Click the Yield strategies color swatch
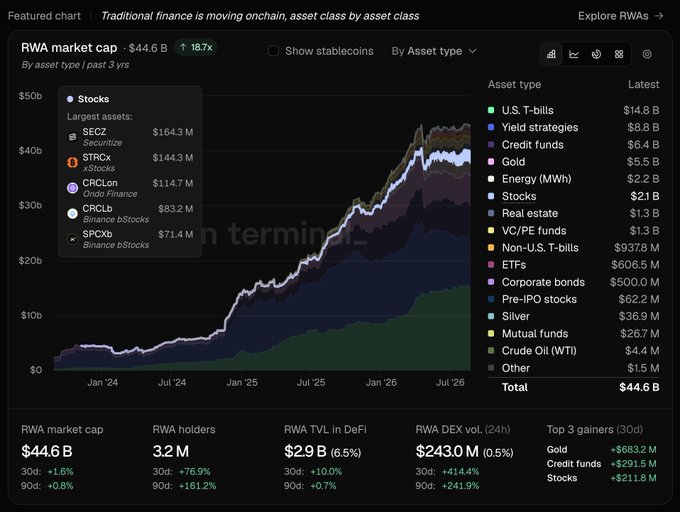Viewport: 680px width, 512px height. (x=491, y=127)
